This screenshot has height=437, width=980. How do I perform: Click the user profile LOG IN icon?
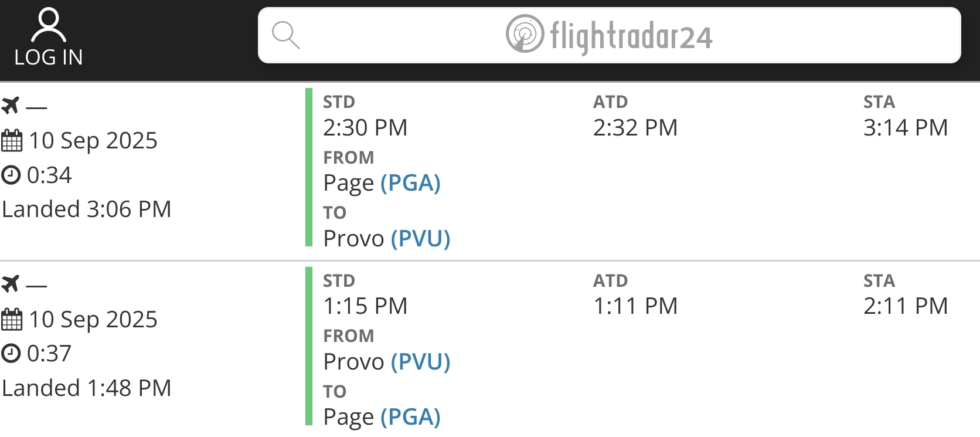coord(48,25)
